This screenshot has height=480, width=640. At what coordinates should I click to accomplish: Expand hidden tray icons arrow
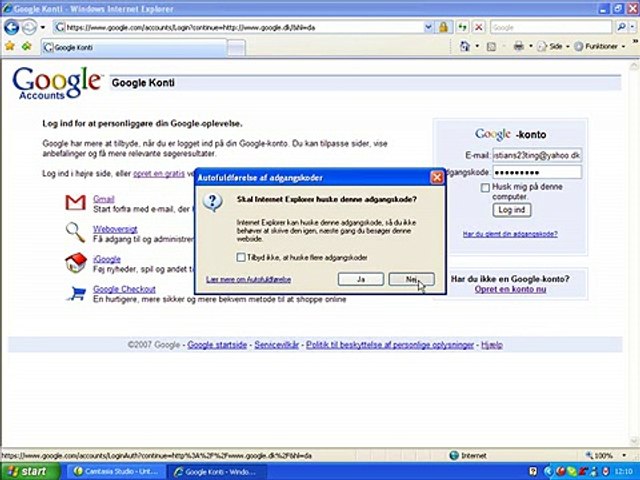tap(547, 471)
